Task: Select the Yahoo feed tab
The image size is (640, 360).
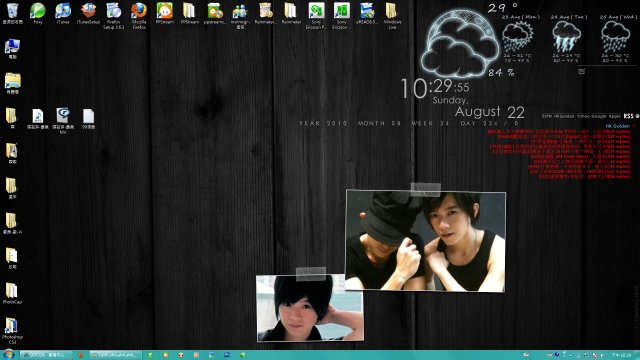Action: (x=583, y=116)
